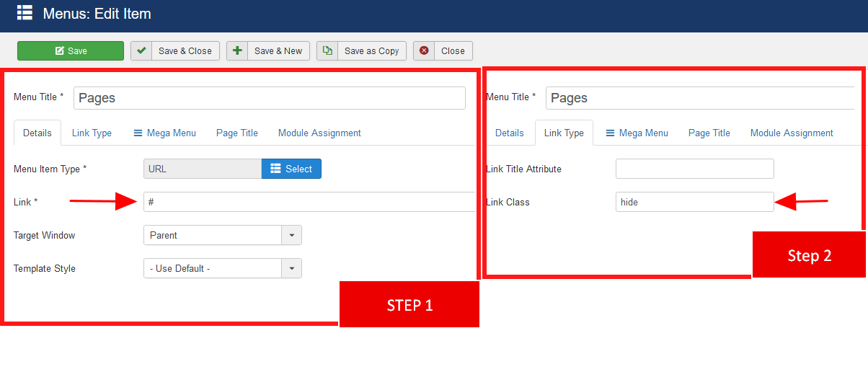Image resolution: width=868 pixels, height=372 pixels.
Task: Click the Menus: Edit Item page title
Action: coord(97,14)
